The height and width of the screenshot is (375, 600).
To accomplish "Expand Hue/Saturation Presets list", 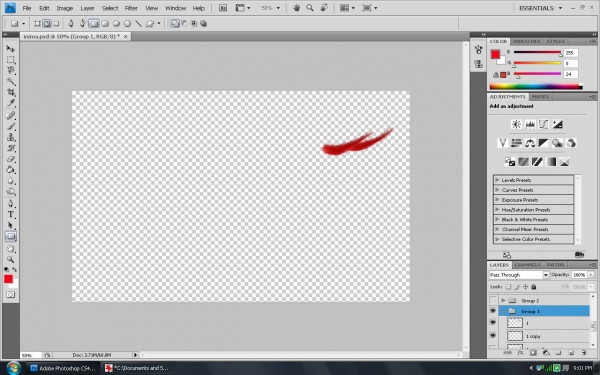I will tap(497, 210).
